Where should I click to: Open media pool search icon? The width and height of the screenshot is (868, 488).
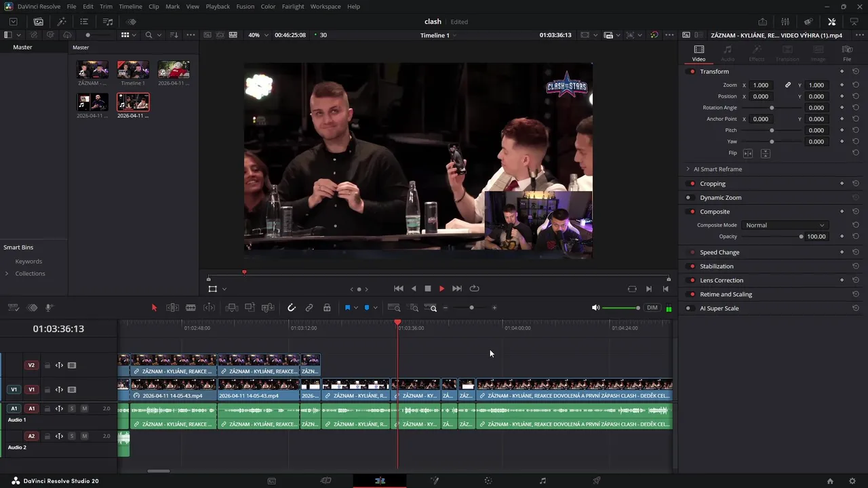click(149, 35)
